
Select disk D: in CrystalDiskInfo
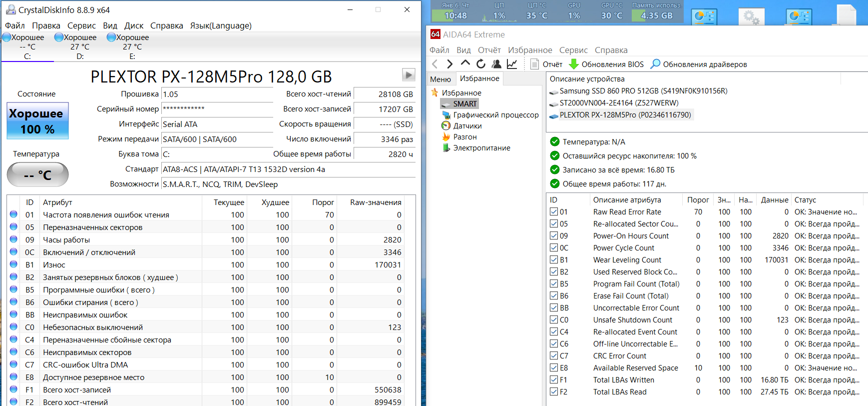pos(80,46)
